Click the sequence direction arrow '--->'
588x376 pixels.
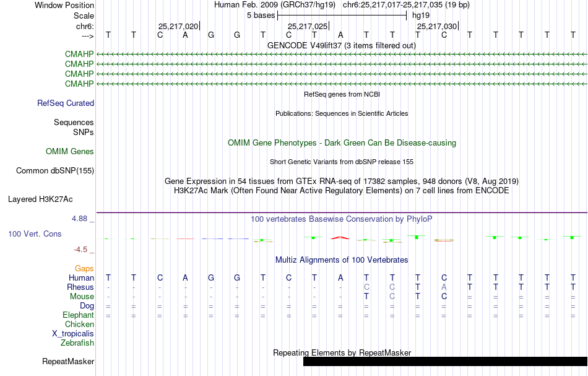click(88, 36)
